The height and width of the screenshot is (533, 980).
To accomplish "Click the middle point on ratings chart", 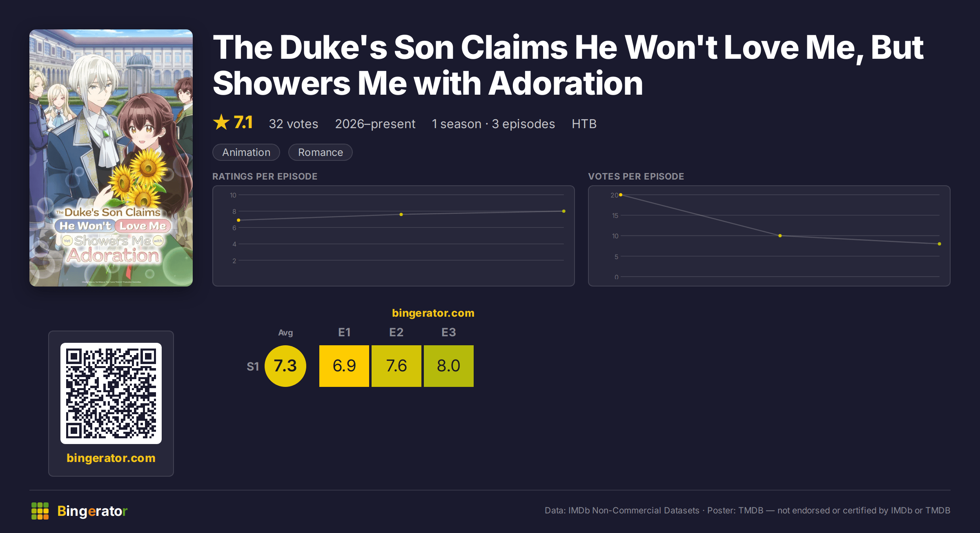I will pyautogui.click(x=401, y=214).
